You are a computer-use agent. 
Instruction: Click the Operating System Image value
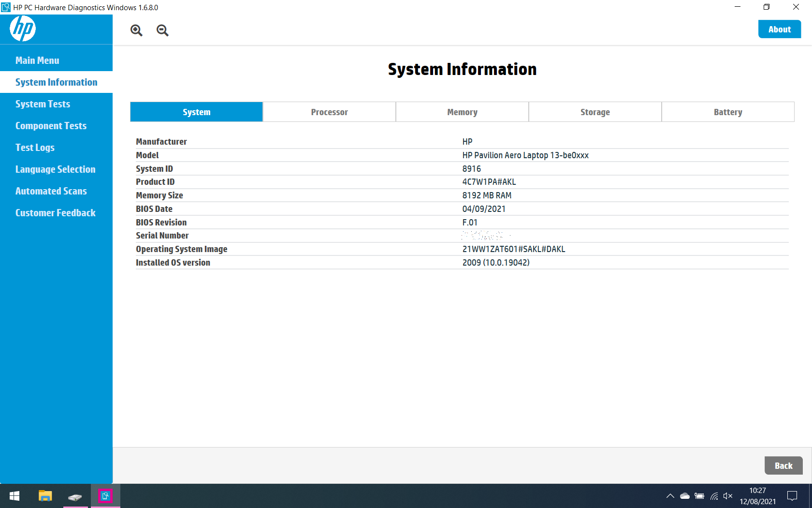point(514,249)
